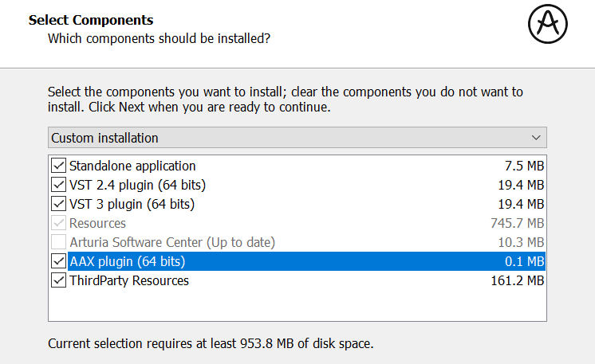Click empty area in components list

[x=297, y=305]
